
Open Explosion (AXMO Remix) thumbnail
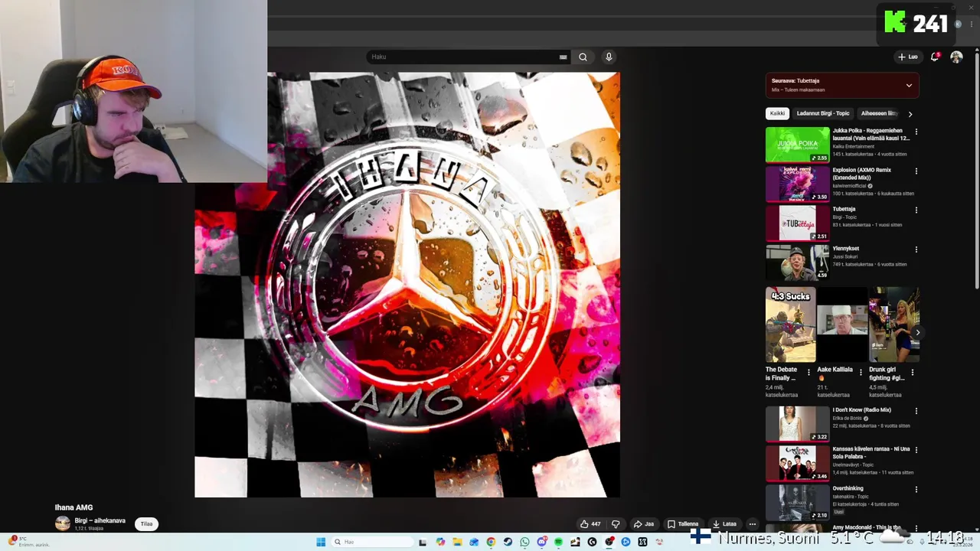[797, 184]
